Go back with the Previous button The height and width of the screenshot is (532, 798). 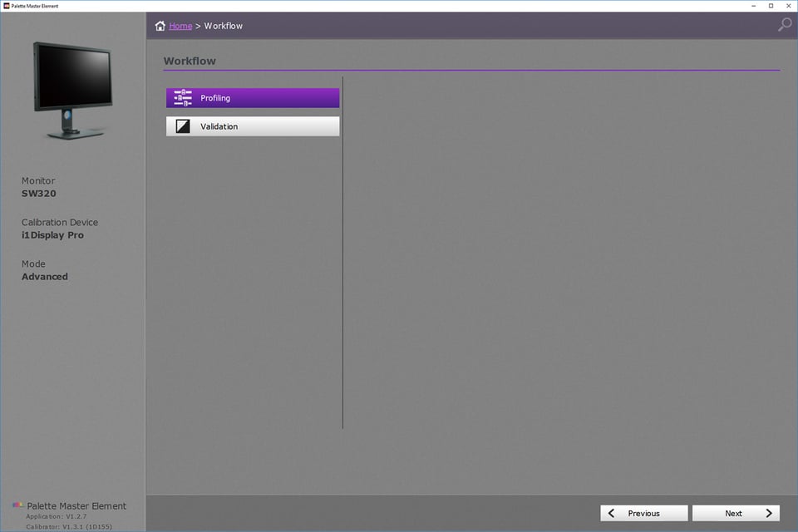[643, 513]
